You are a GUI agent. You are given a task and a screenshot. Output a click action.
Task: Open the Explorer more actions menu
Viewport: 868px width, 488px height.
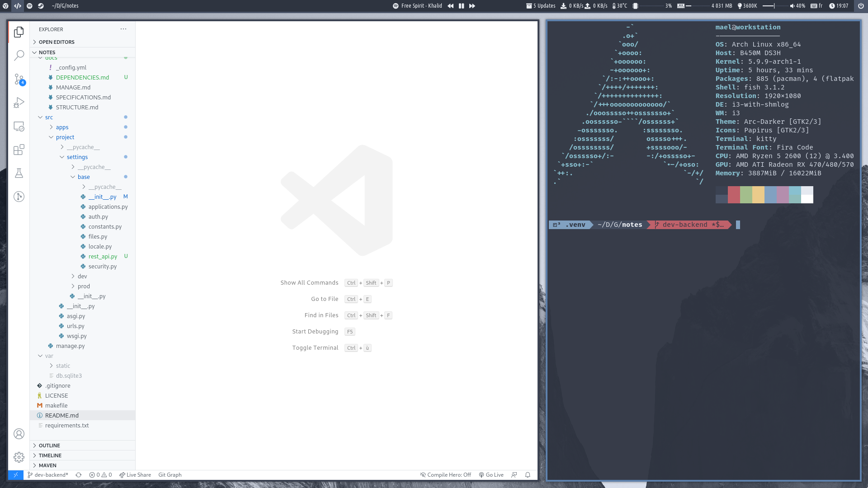(x=123, y=29)
